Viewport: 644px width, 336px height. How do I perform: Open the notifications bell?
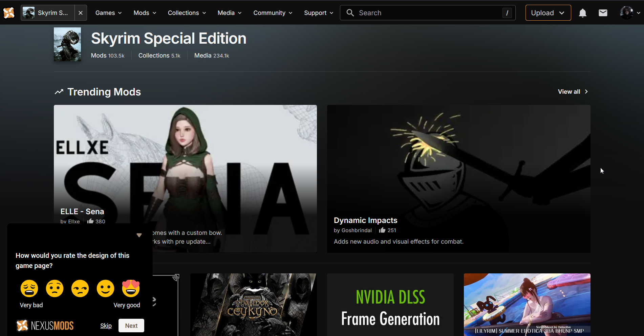[582, 13]
